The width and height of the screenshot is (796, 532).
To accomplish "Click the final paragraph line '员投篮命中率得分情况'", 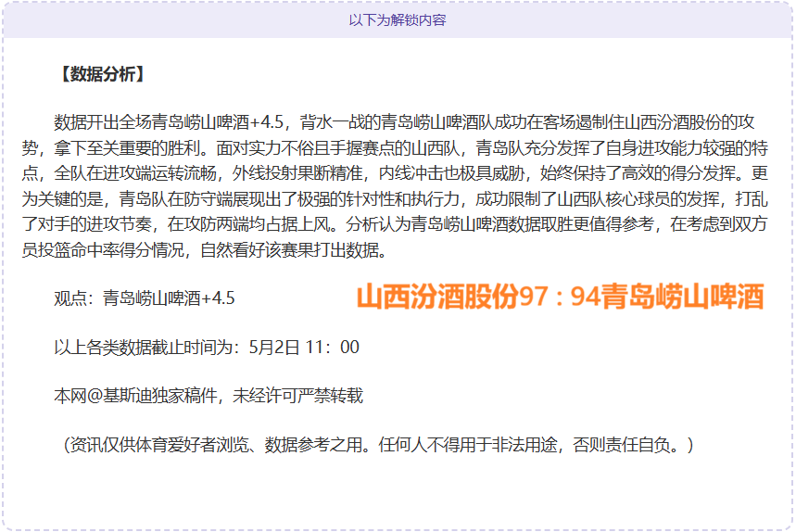I will [204, 249].
